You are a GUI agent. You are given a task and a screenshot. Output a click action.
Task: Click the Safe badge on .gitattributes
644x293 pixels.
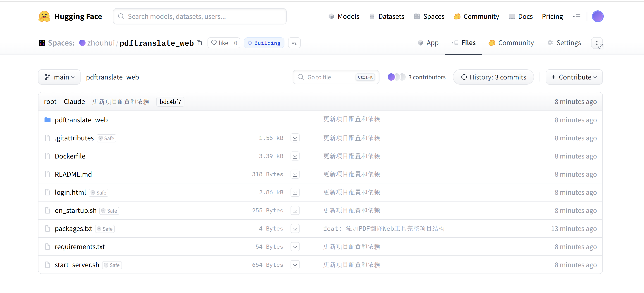point(107,138)
